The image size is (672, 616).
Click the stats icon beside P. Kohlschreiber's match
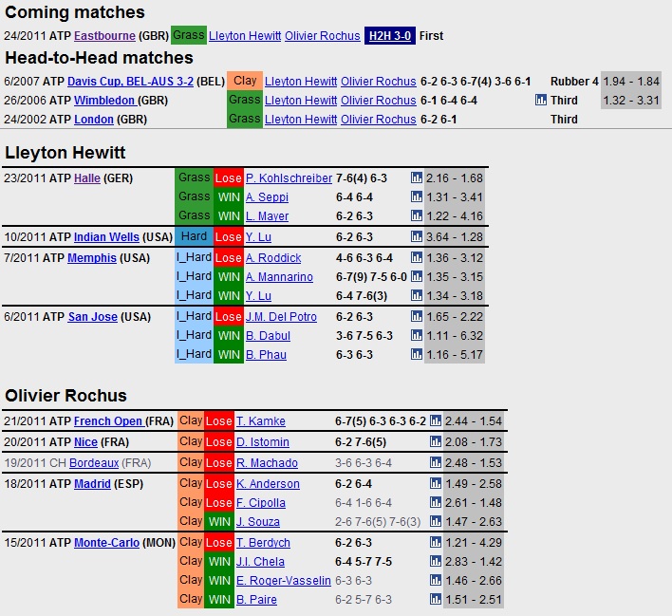coord(417,177)
